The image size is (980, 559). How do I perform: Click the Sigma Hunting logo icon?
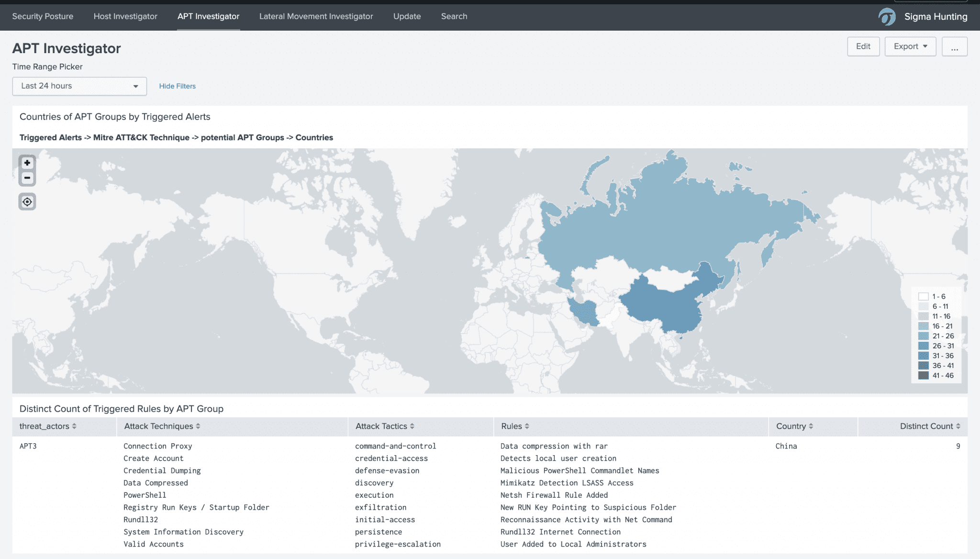887,15
